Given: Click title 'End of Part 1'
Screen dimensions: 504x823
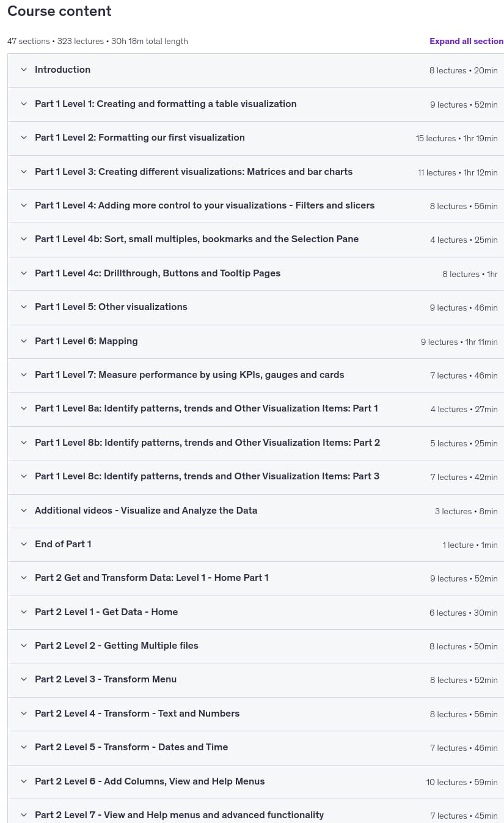Looking at the screenshot, I should pyautogui.click(x=63, y=544).
